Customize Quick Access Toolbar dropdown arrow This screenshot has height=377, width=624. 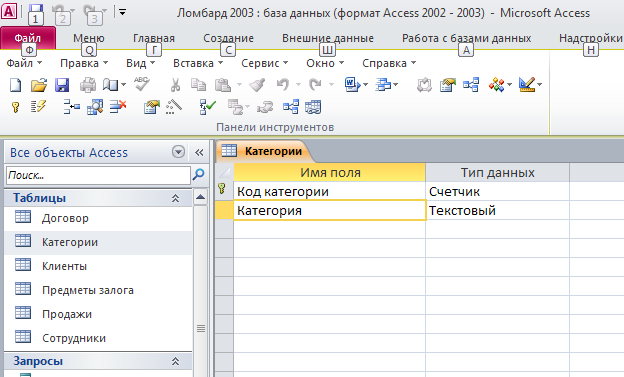pos(122,12)
